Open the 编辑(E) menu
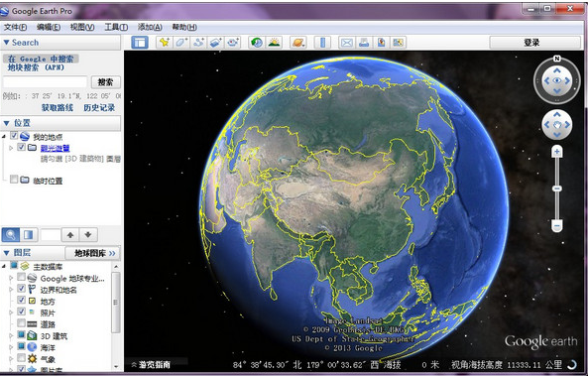 tap(49, 27)
